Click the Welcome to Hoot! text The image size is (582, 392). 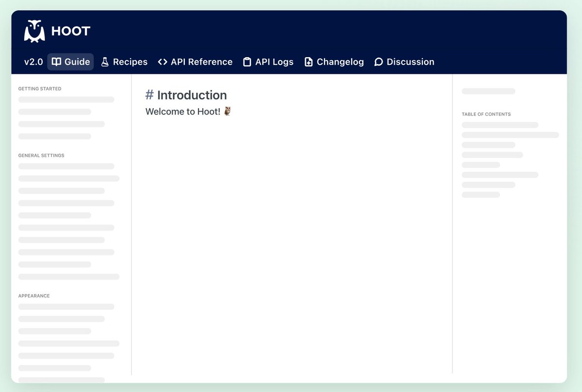coord(183,112)
